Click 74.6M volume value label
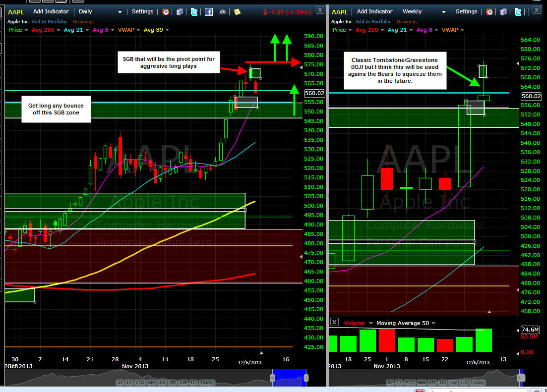The image size is (547, 392). click(x=530, y=330)
